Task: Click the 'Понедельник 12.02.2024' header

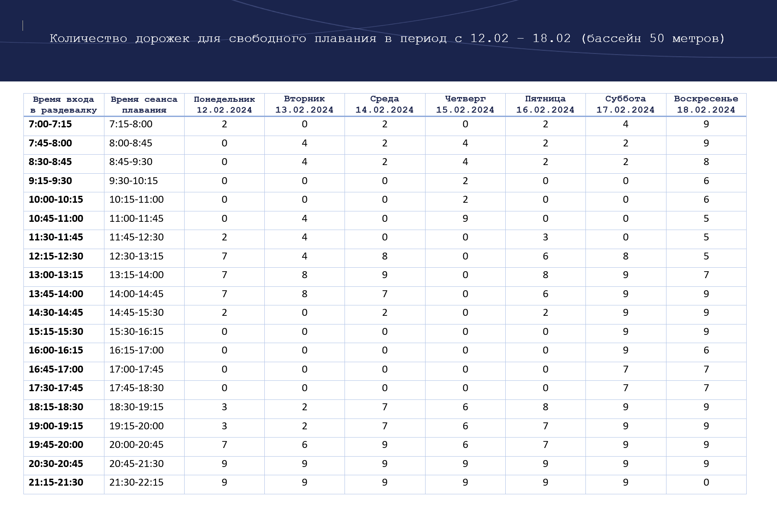Action: click(x=224, y=104)
